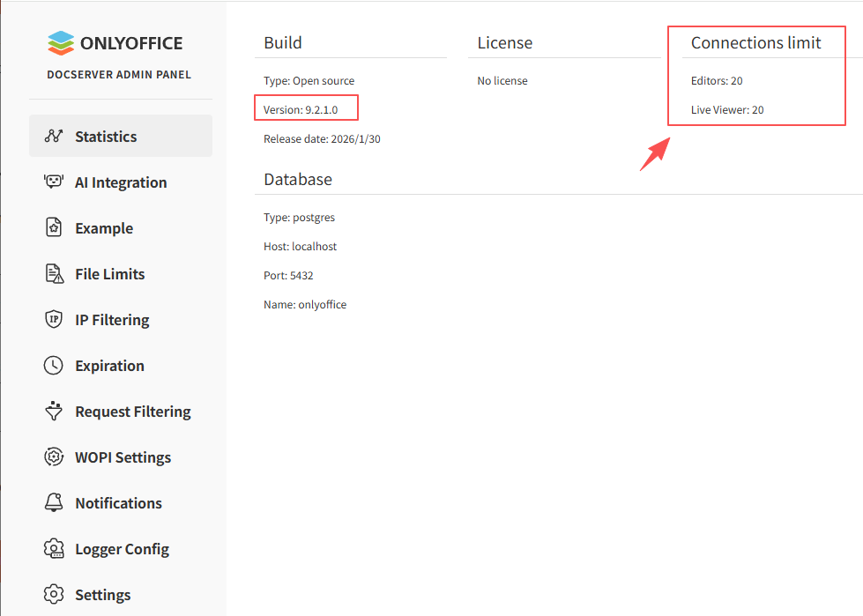863x616 pixels.
Task: Click the Live Viewer: 20 line
Action: [x=727, y=110]
